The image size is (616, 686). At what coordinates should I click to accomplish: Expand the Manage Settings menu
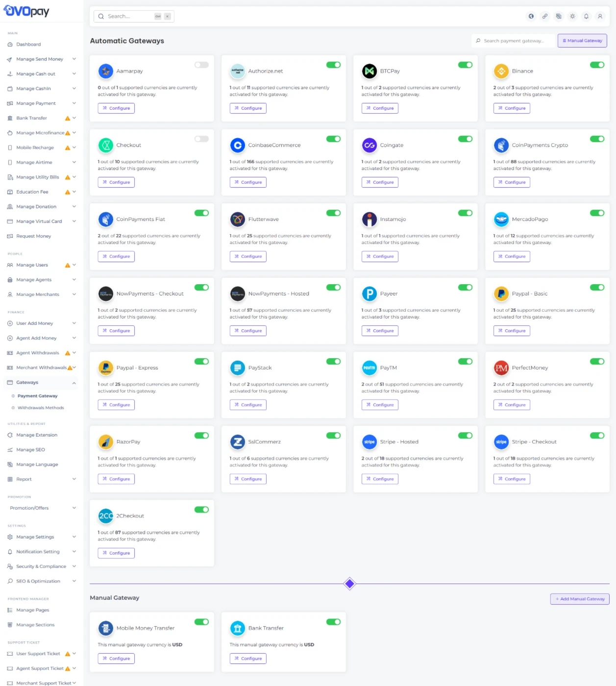[x=42, y=537]
